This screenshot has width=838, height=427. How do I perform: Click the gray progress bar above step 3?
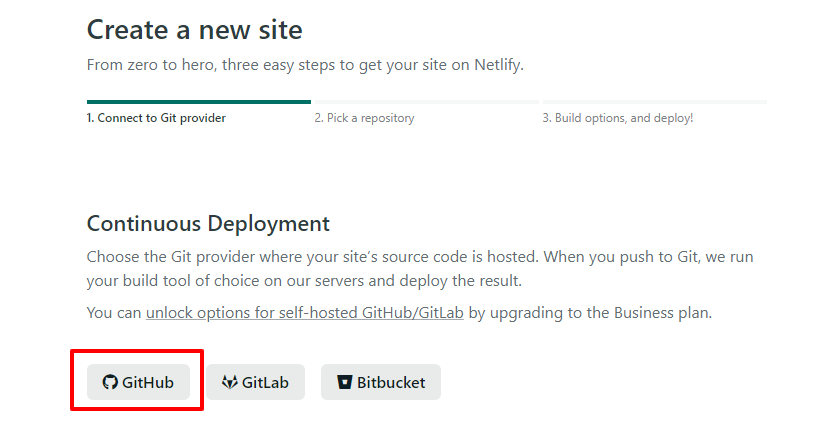click(654, 101)
